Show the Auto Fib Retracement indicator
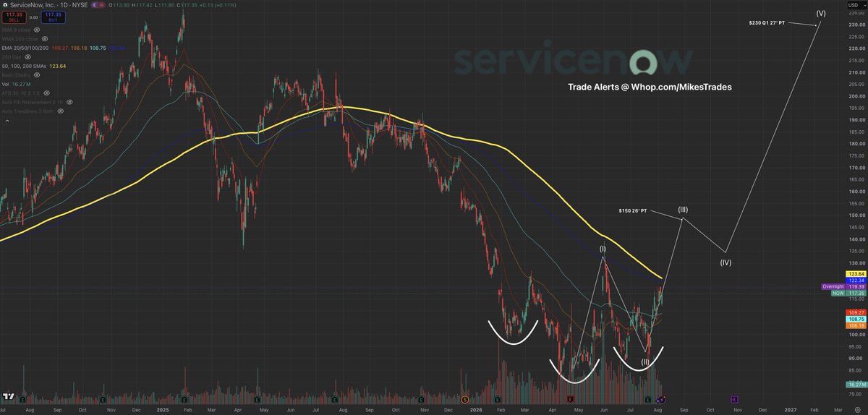The image size is (868, 415). coord(69,102)
